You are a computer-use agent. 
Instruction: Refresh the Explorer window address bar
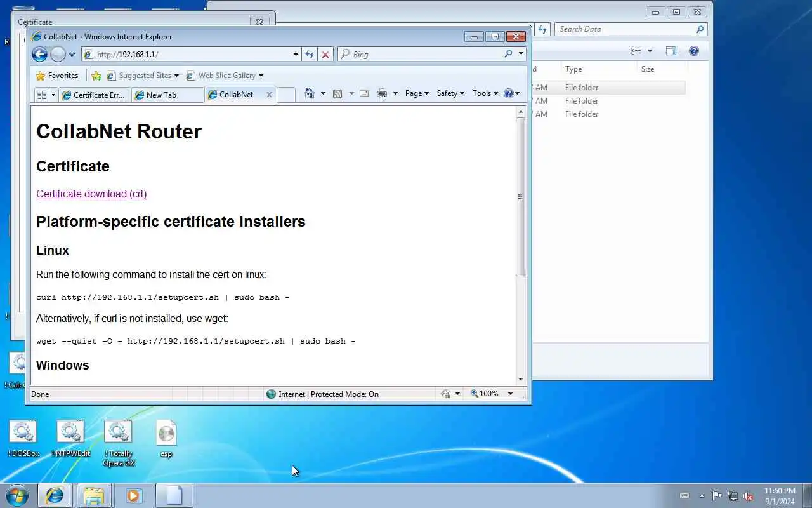click(x=542, y=29)
